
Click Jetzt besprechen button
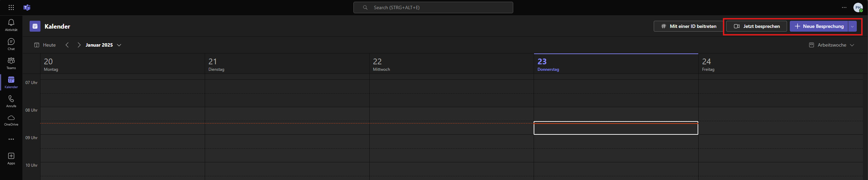click(x=756, y=26)
